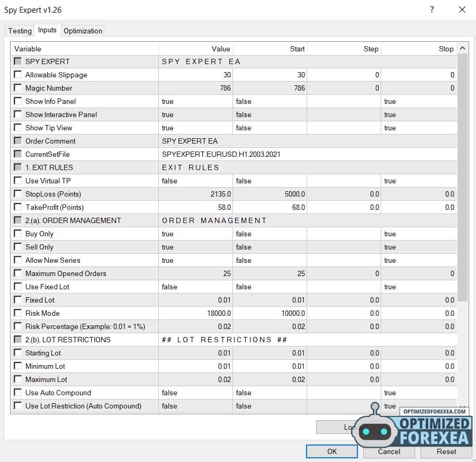Viewport: 476px width, 462px height.
Task: Tick the Use Auto Compound checkbox
Action: [18, 393]
